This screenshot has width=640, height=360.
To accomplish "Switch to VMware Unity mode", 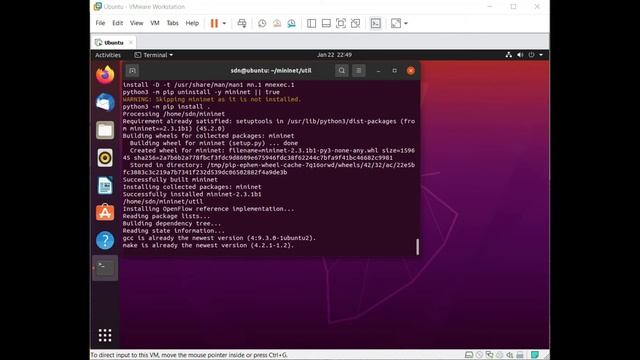I will point(356,23).
